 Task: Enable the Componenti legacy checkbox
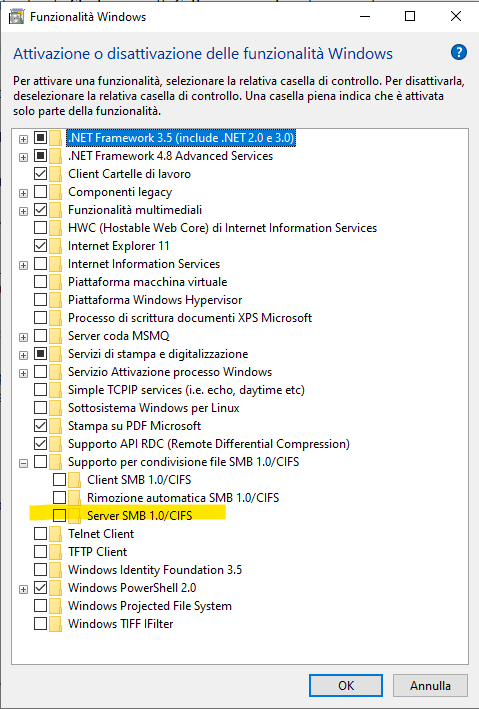click(x=41, y=192)
